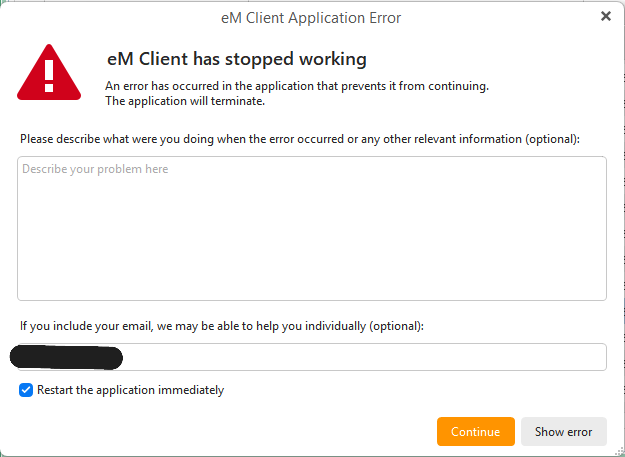Image resolution: width=625 pixels, height=457 pixels.
Task: Click the red warning triangle icon
Action: pyautogui.click(x=49, y=72)
